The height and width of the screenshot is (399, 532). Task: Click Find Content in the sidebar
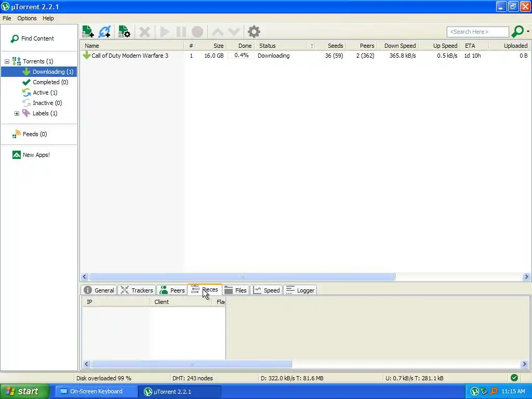point(32,38)
